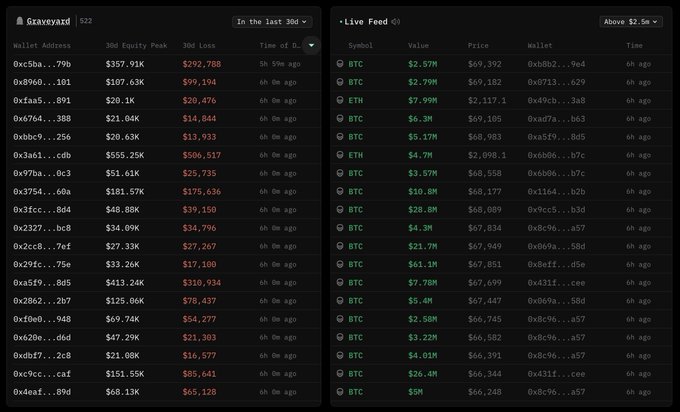Click the coin icon in the $10.8M BTC row
This screenshot has height=412, width=680.
click(x=340, y=191)
